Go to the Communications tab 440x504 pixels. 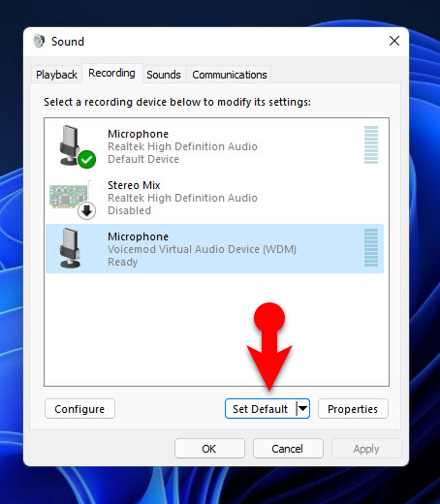(230, 75)
